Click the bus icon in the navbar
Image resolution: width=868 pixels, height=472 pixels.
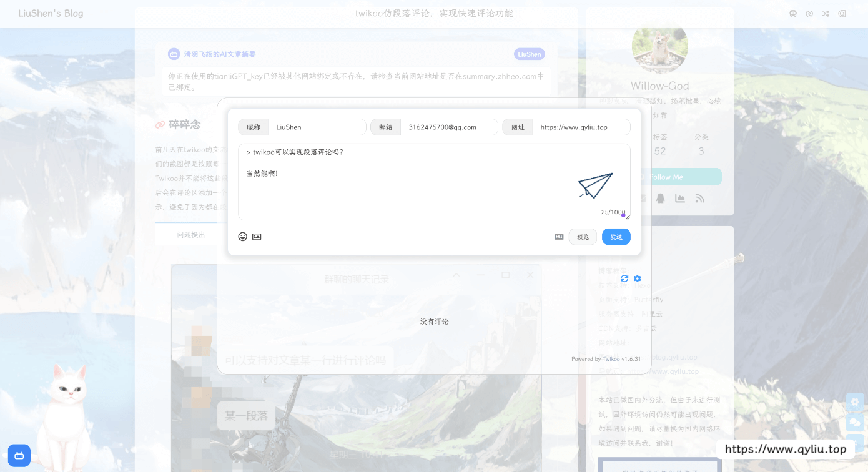(x=793, y=14)
